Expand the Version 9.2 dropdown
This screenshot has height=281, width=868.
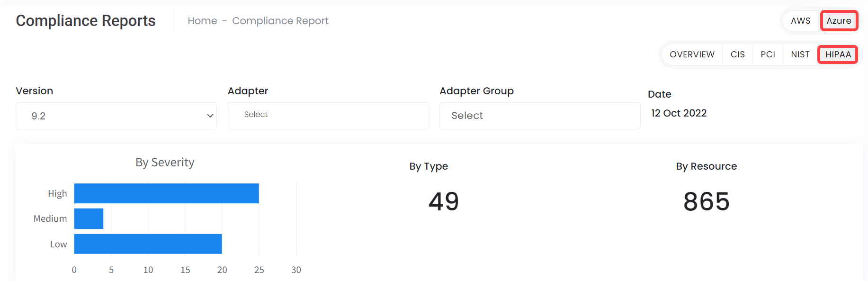coord(116,116)
